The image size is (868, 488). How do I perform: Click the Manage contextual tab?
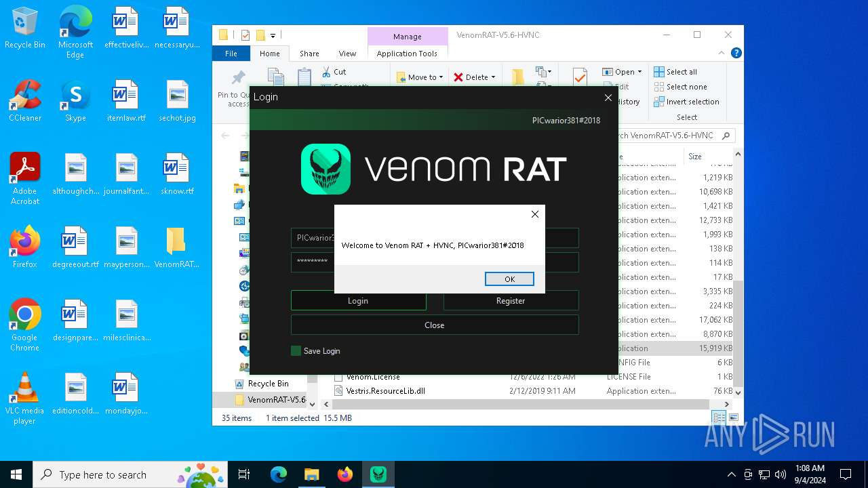[x=407, y=37]
